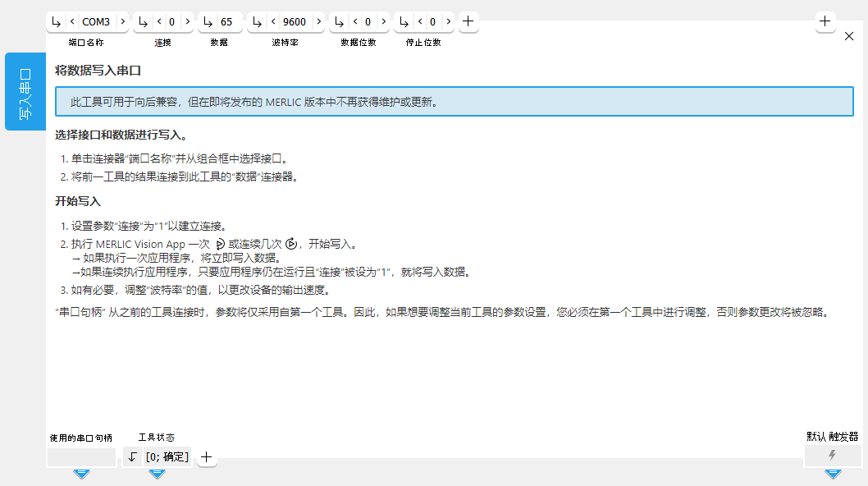Image resolution: width=868 pixels, height=486 pixels.
Task: Increase the 停止位数 value
Action: (448, 22)
